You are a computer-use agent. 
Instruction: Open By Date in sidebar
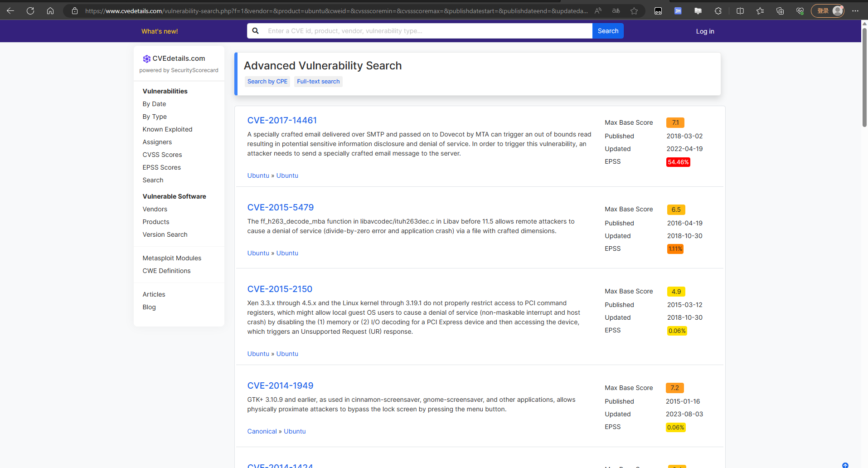(154, 104)
